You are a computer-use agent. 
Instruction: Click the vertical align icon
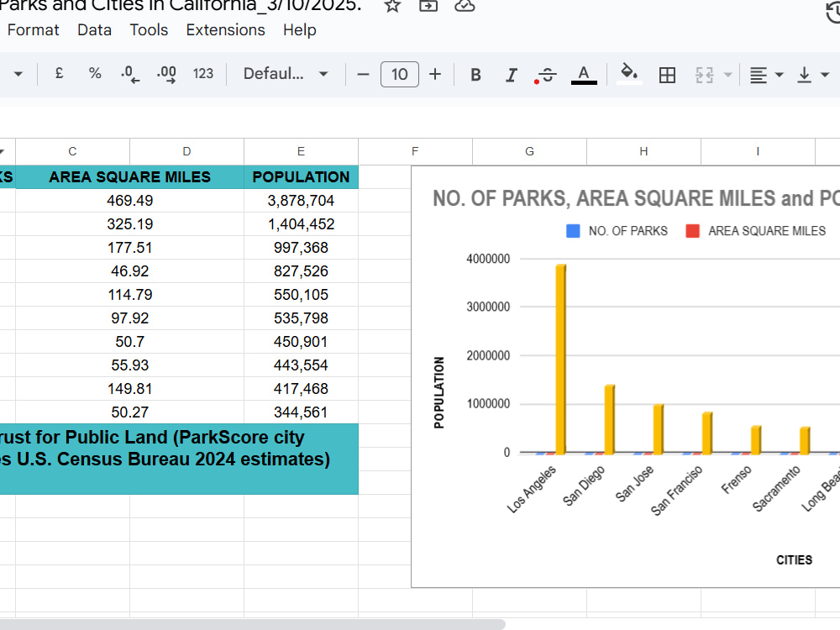coord(804,75)
